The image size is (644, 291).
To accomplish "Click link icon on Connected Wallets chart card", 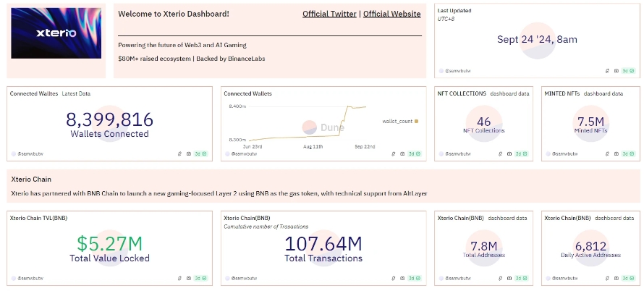I will (394, 153).
